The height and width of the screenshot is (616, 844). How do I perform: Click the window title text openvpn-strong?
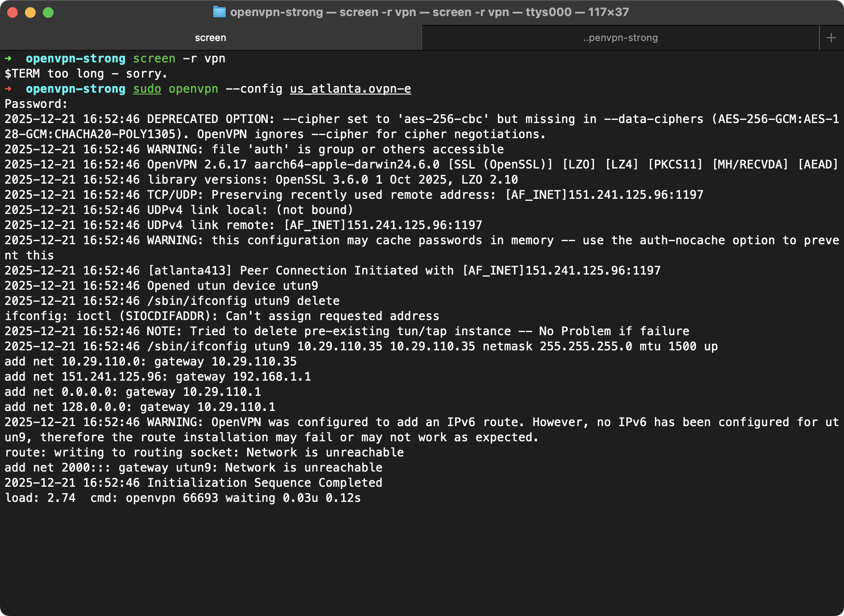(276, 12)
